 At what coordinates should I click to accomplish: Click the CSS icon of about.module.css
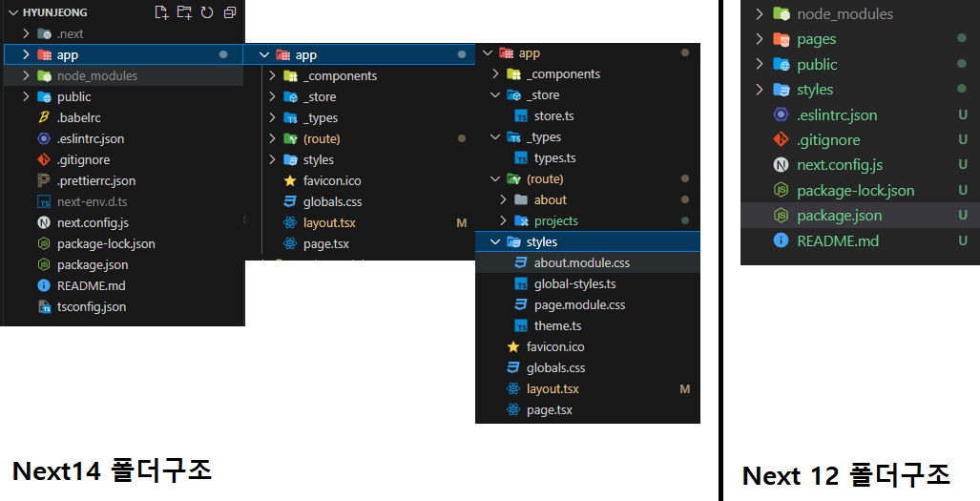click(x=521, y=263)
